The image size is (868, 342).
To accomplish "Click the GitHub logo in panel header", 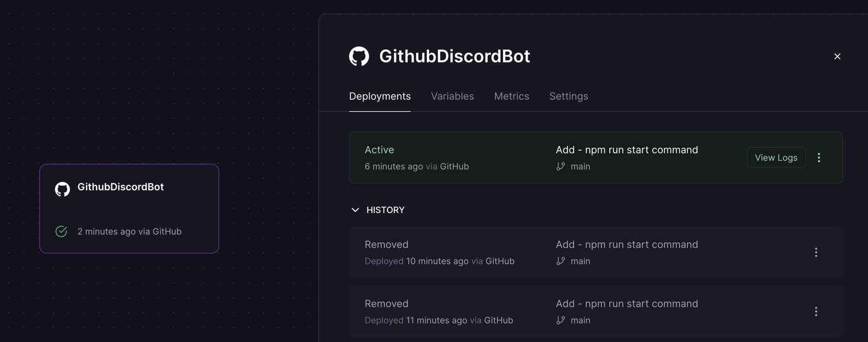I will click(359, 56).
